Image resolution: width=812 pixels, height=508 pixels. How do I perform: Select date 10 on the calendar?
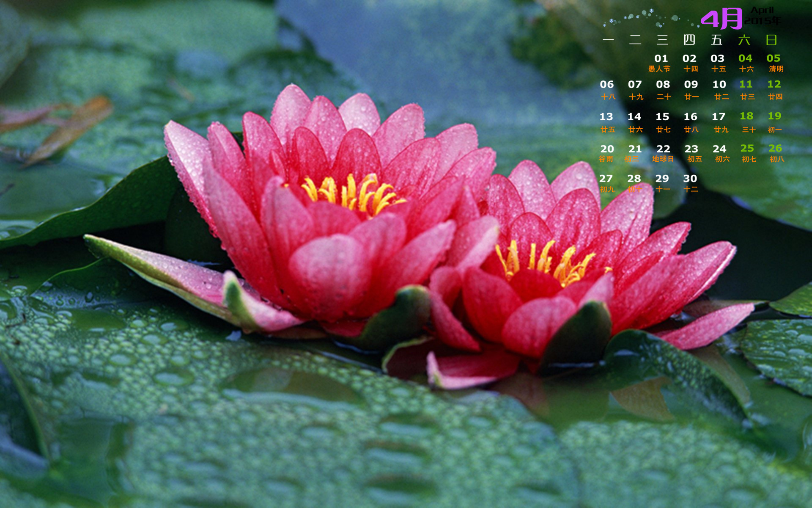click(719, 85)
